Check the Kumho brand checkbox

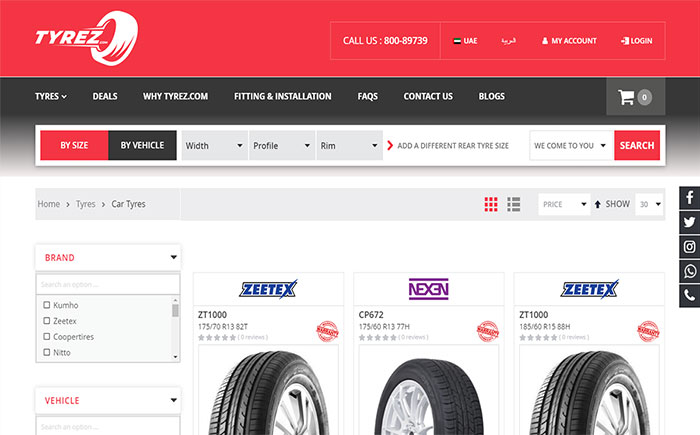46,305
